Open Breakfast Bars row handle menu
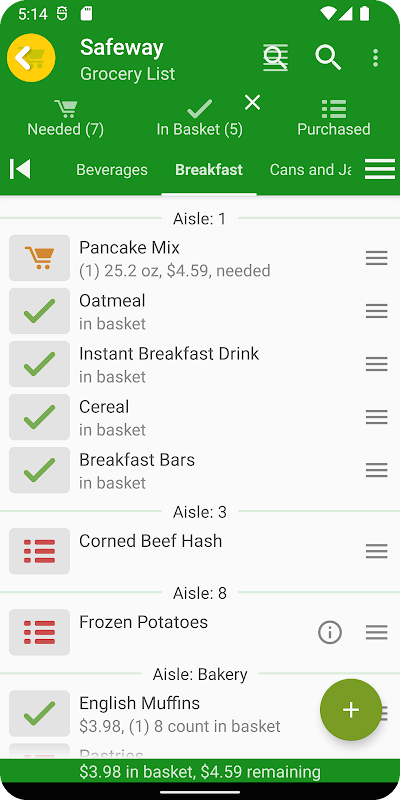This screenshot has height=800, width=400. click(x=377, y=470)
